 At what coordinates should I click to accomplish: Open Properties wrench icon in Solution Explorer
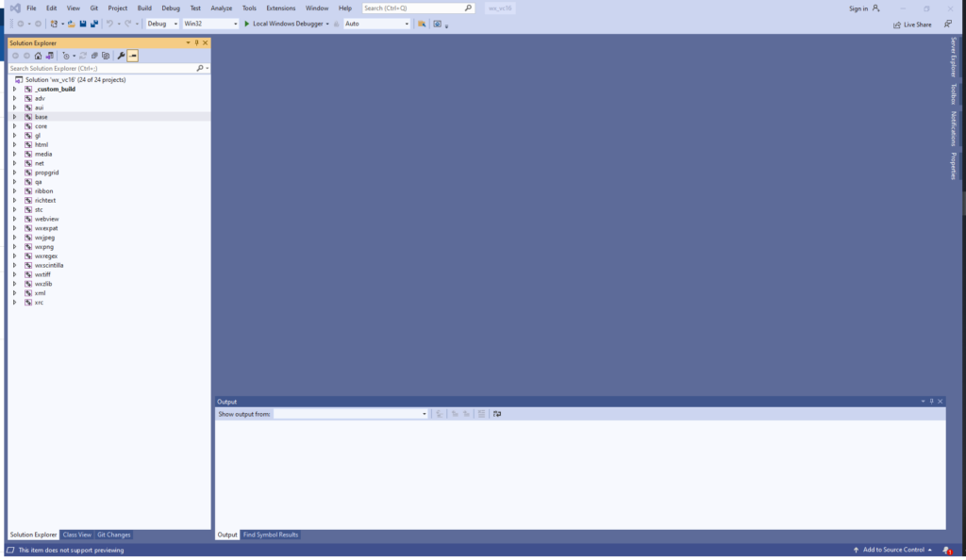(x=122, y=56)
